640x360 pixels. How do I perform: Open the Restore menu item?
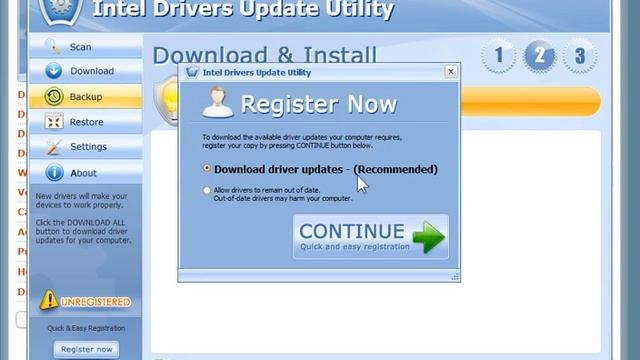tap(86, 122)
